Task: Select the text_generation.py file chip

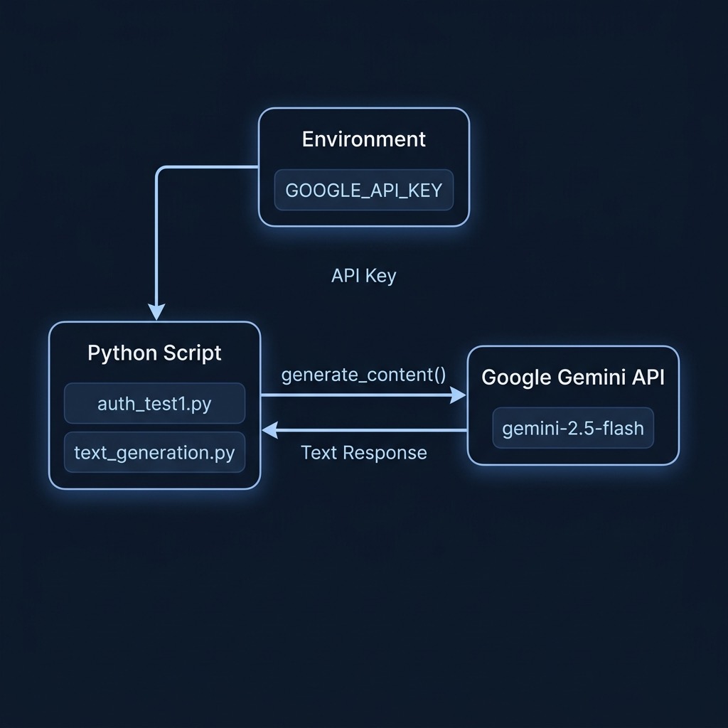Action: point(154,452)
